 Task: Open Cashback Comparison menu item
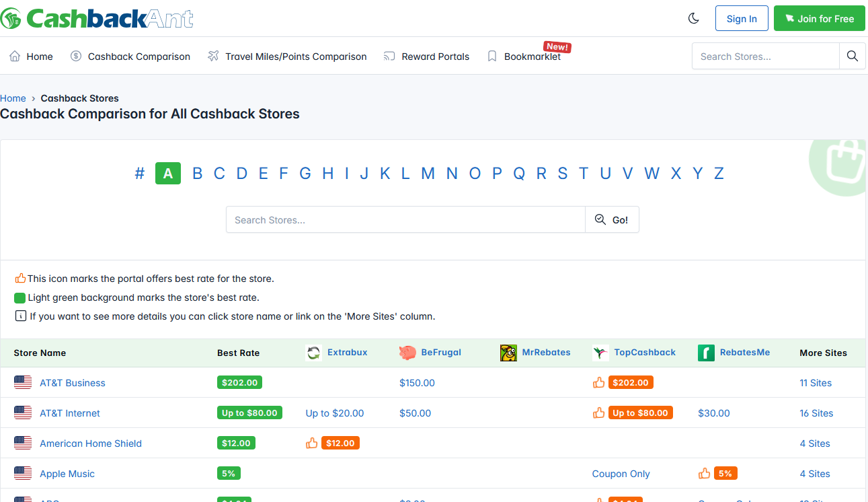[130, 57]
